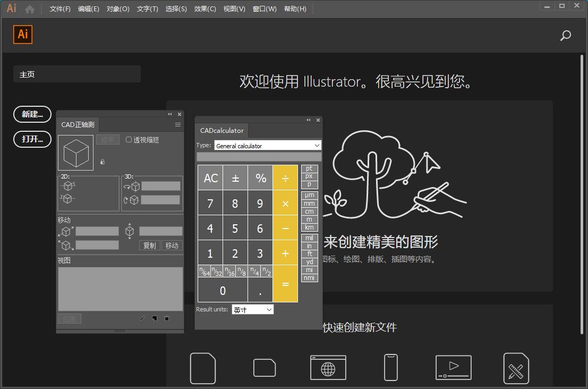The image size is (588, 389).
Task: Select the μm unit in calculator
Action: click(309, 195)
